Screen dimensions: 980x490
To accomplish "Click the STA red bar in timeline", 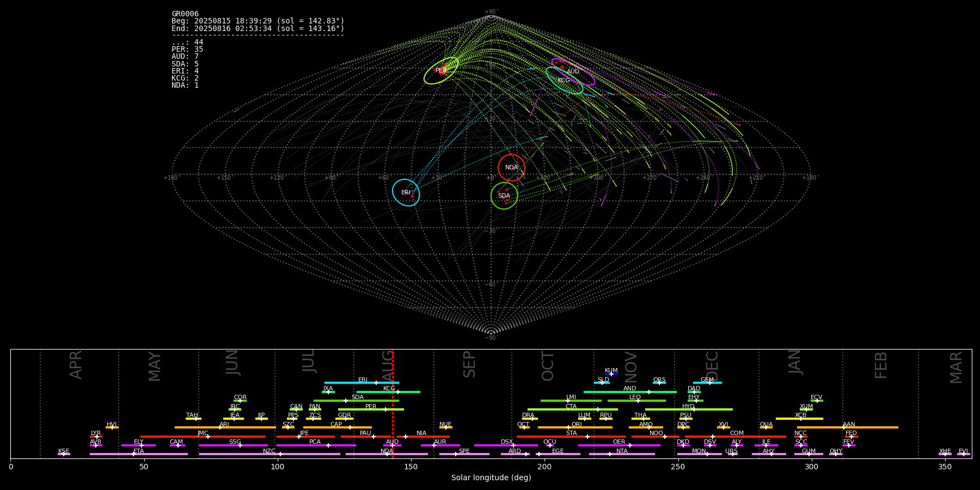I will coord(571,437).
